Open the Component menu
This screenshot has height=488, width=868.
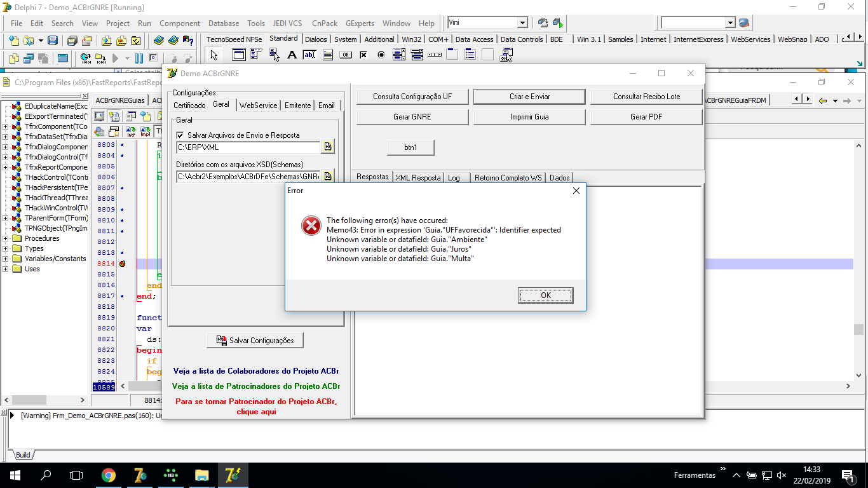coord(180,24)
